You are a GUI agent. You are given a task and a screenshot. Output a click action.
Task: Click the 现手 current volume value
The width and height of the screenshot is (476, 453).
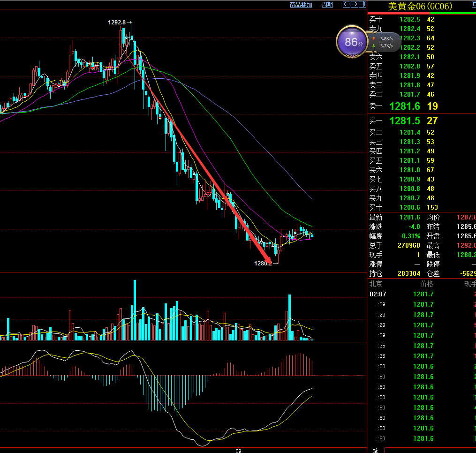418,255
